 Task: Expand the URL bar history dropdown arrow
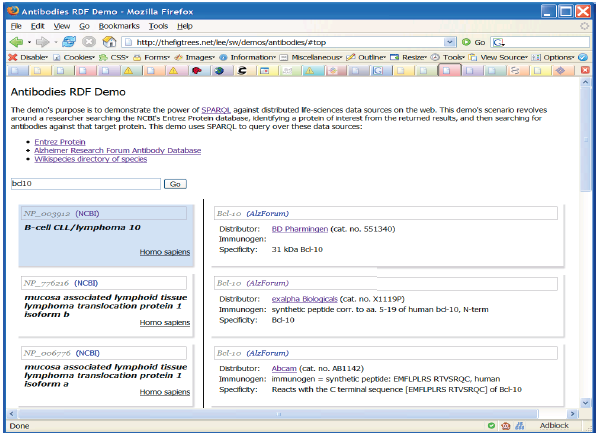pyautogui.click(x=450, y=42)
